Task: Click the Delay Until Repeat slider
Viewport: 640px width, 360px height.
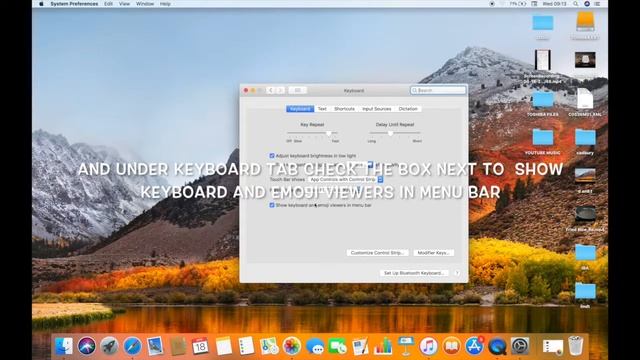Action: tap(395, 133)
